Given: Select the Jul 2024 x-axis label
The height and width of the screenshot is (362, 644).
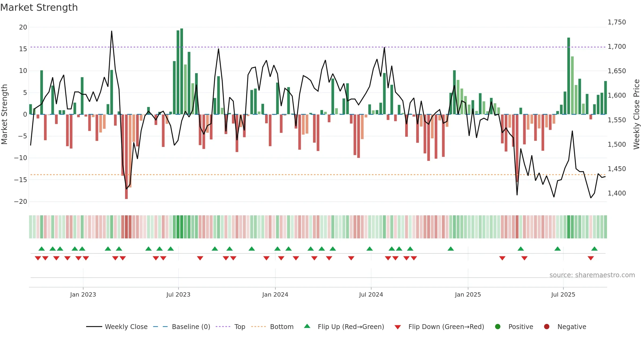Looking at the screenshot, I should pyautogui.click(x=371, y=295).
